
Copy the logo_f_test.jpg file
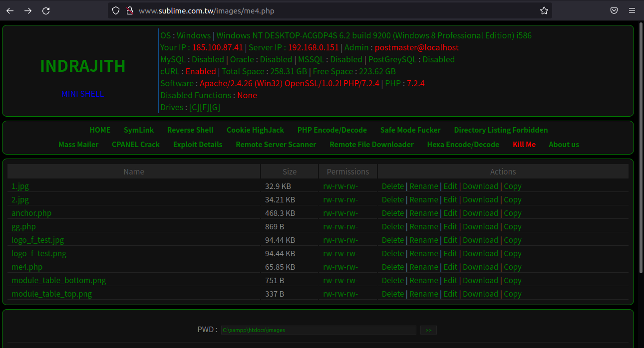click(512, 240)
